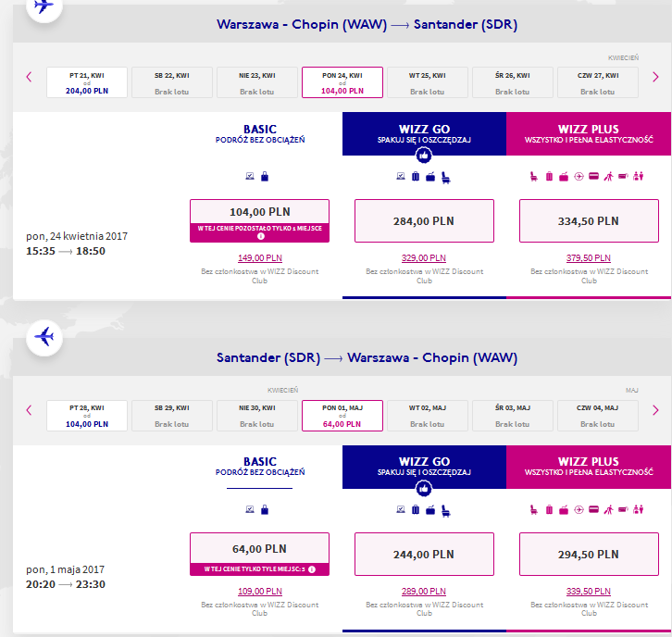Click the return BASIC small cabin bag icon
The width and height of the screenshot is (672, 637).
pos(265,509)
